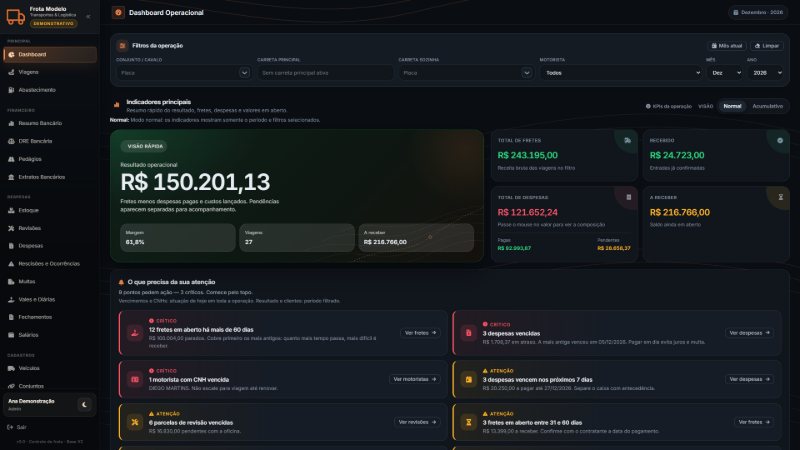The height and width of the screenshot is (450, 800).
Task: Open Resumo Bancário in the sidebar
Action: [x=49, y=123]
